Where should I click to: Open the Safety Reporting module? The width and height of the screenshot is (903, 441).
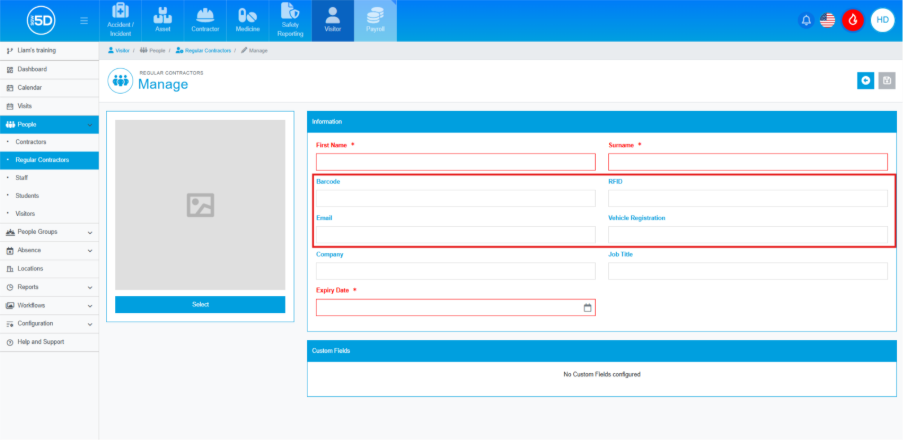[290, 20]
